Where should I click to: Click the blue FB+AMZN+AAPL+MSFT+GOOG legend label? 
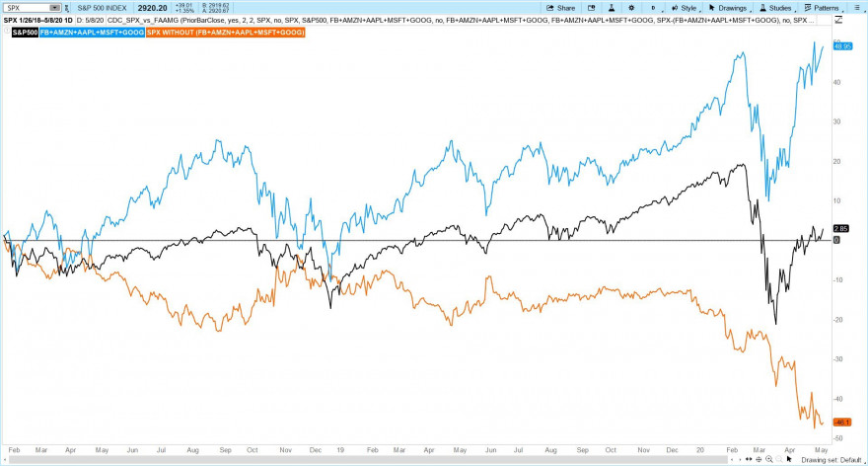click(x=93, y=33)
